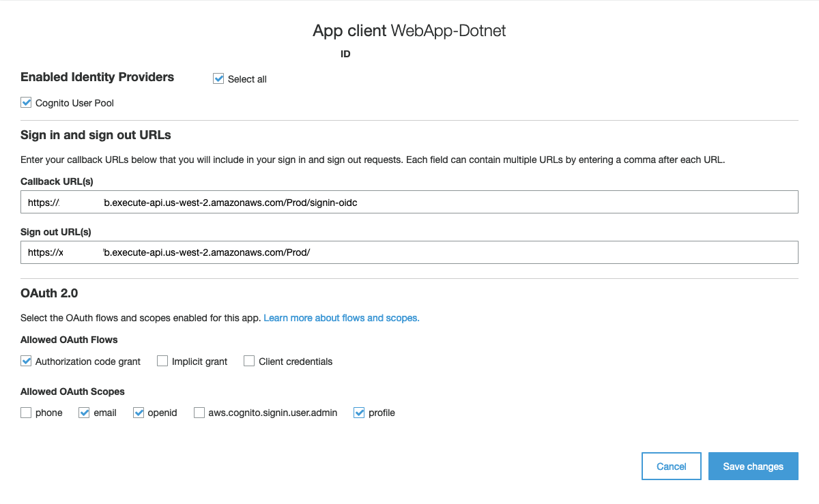
Task: Enable the phone OAuth scope
Action: pyautogui.click(x=26, y=413)
